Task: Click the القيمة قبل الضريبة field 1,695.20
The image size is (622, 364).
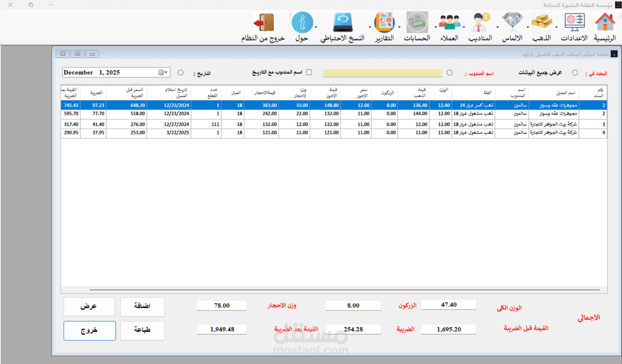Action: click(448, 329)
